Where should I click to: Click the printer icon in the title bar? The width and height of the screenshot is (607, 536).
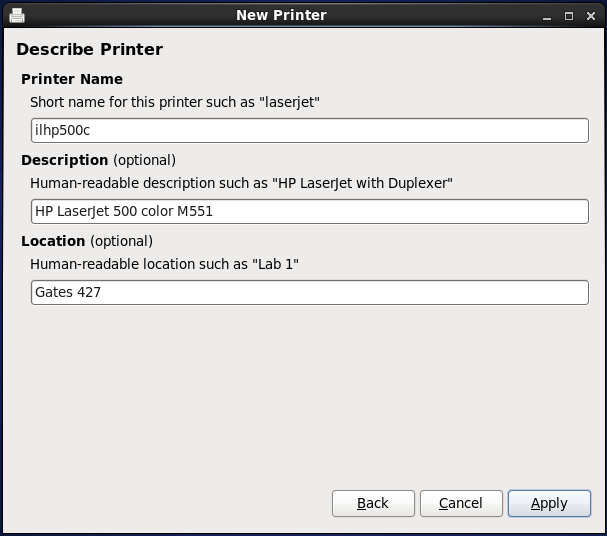(17, 15)
